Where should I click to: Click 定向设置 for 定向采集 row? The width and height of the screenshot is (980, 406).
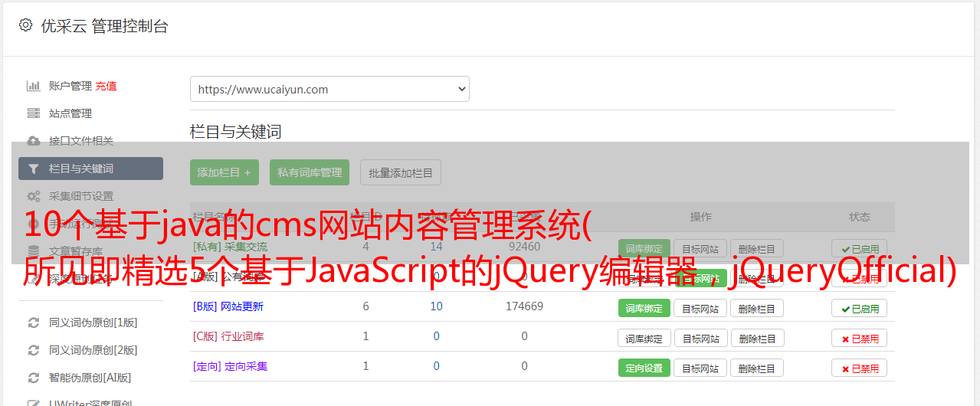(644, 368)
